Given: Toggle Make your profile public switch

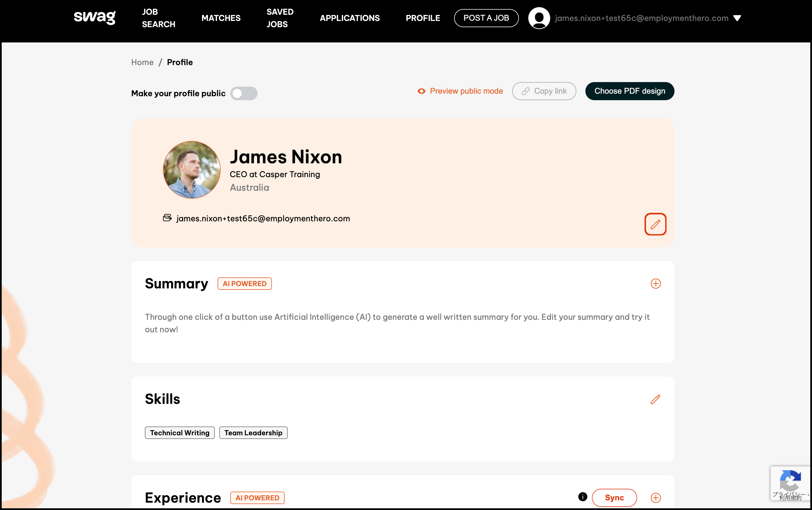Looking at the screenshot, I should (244, 93).
